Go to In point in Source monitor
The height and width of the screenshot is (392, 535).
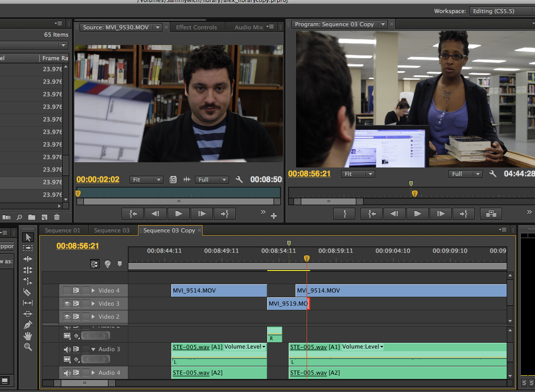coord(133,214)
